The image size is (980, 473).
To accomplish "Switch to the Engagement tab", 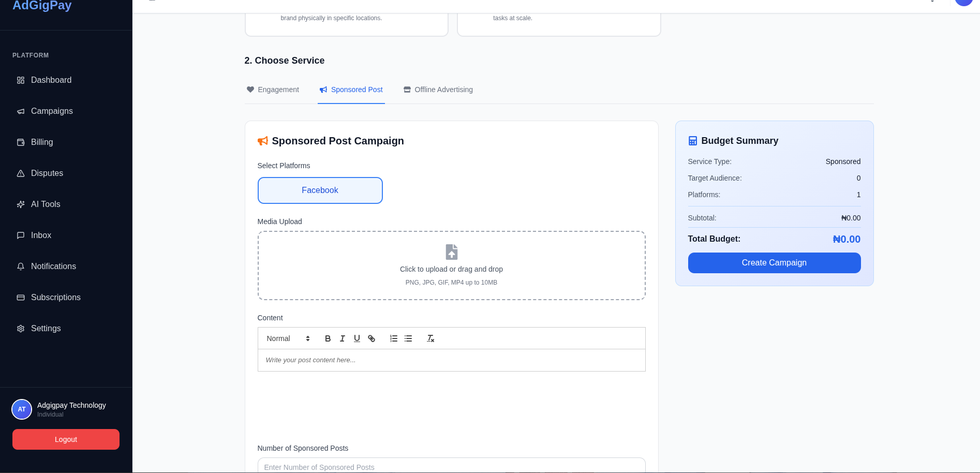I will 273,90.
